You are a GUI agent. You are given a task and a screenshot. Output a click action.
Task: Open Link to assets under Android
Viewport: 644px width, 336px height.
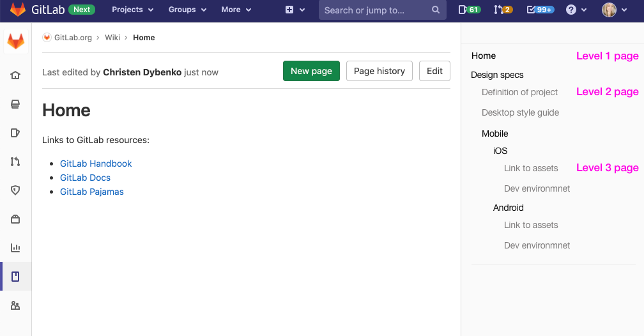point(531,225)
